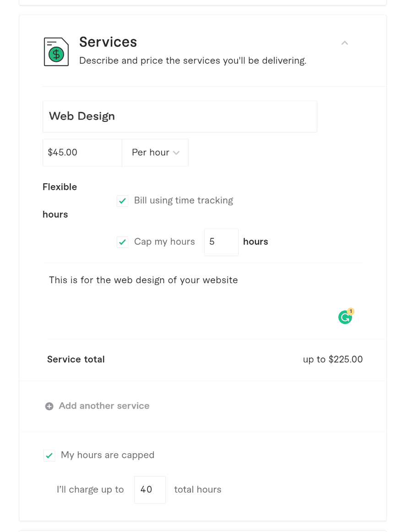Open the Per hour rate dropdown
Screen dimensions: 407x532
pyautogui.click(x=155, y=153)
